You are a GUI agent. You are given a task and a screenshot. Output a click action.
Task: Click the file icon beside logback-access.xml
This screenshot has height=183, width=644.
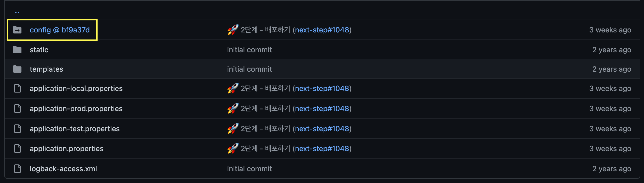click(x=17, y=169)
